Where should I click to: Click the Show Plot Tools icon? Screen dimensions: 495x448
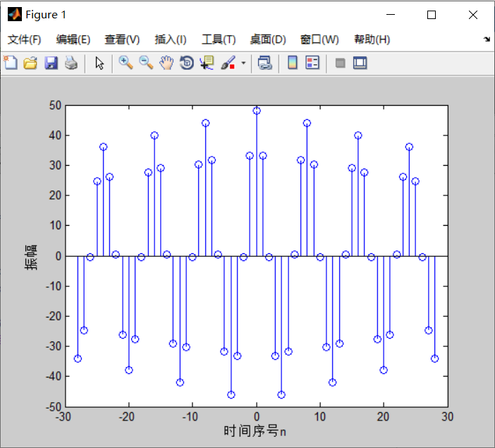pos(360,63)
